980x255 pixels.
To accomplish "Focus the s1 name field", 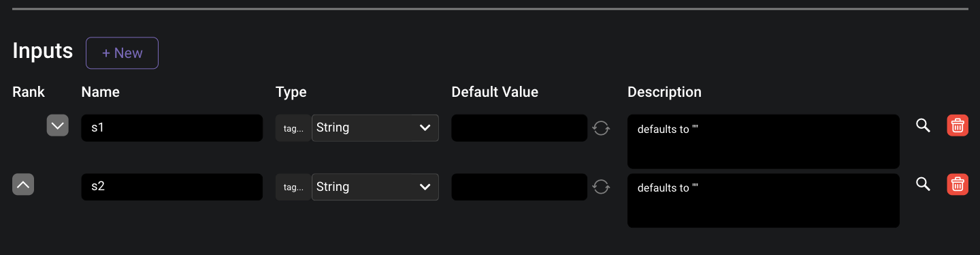I will [171, 128].
